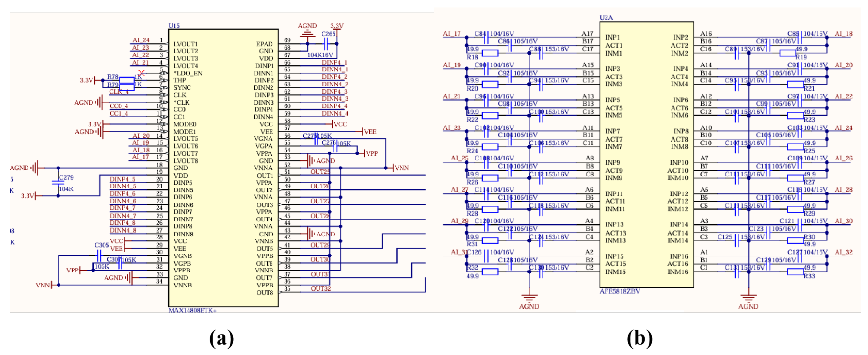This screenshot has width=868, height=355.
Task: Click capacitor C84 symbol next to AI_17
Action: pyautogui.click(x=486, y=38)
